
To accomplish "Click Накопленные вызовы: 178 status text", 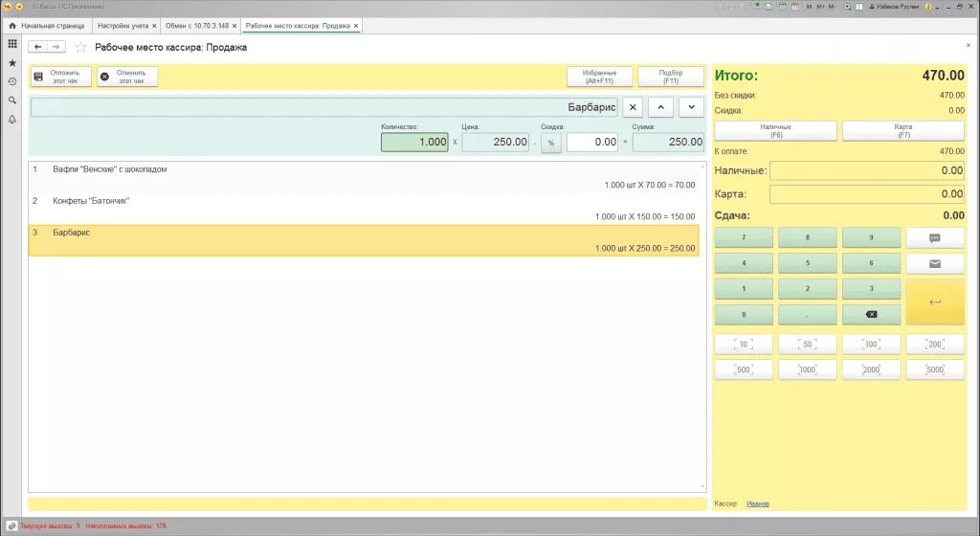I will [125, 526].
